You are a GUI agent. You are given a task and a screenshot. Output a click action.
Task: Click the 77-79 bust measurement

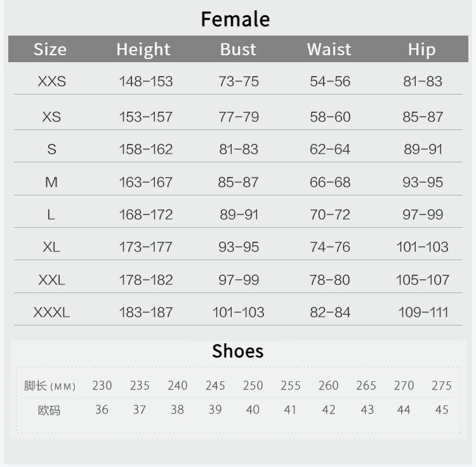point(239,117)
